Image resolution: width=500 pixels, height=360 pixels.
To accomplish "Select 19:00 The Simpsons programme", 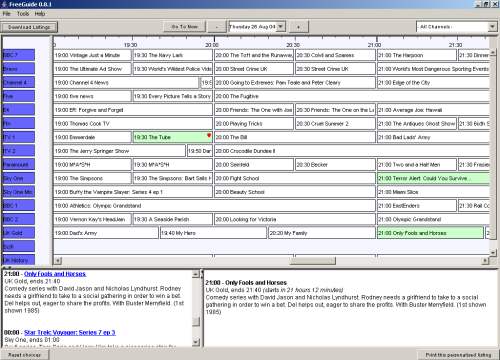I will [92, 178].
